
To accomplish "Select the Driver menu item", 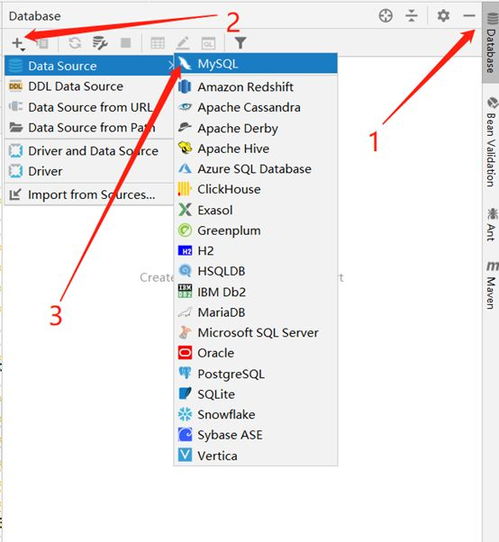I will (89, 171).
